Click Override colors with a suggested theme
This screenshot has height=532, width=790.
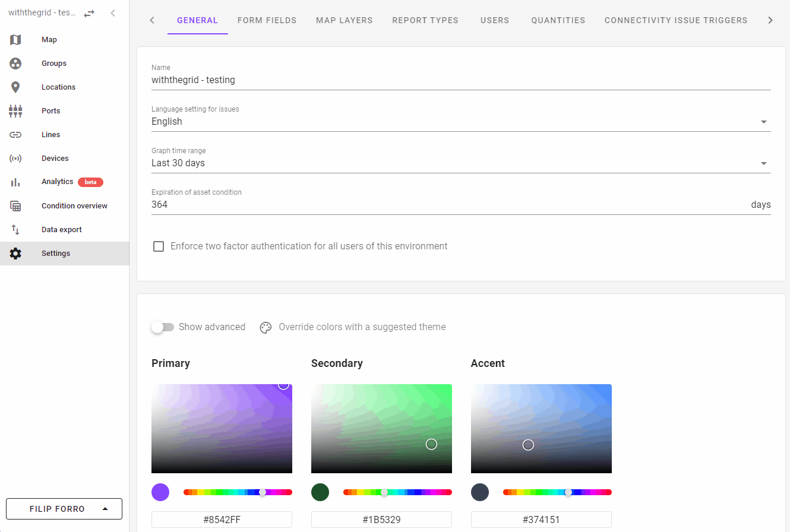click(353, 327)
